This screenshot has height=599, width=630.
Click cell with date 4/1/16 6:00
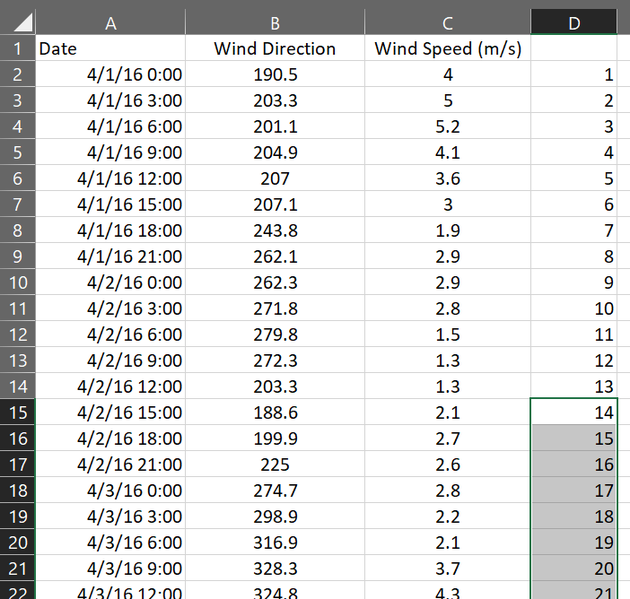[110, 126]
